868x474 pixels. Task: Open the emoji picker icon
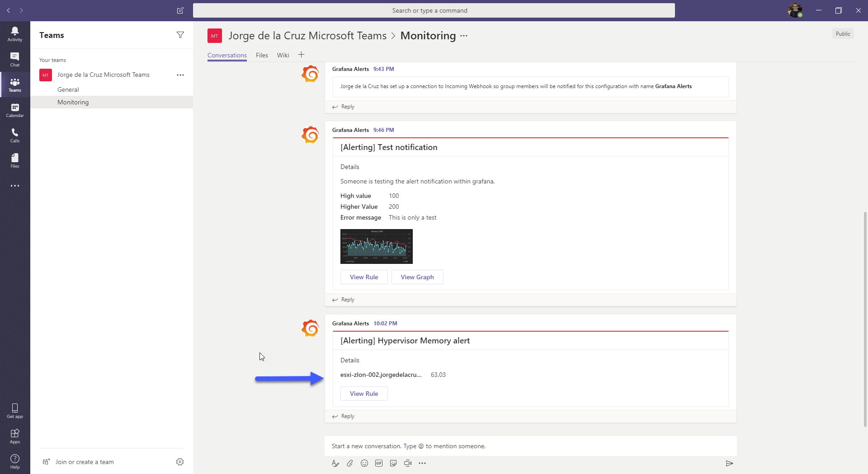point(364,463)
